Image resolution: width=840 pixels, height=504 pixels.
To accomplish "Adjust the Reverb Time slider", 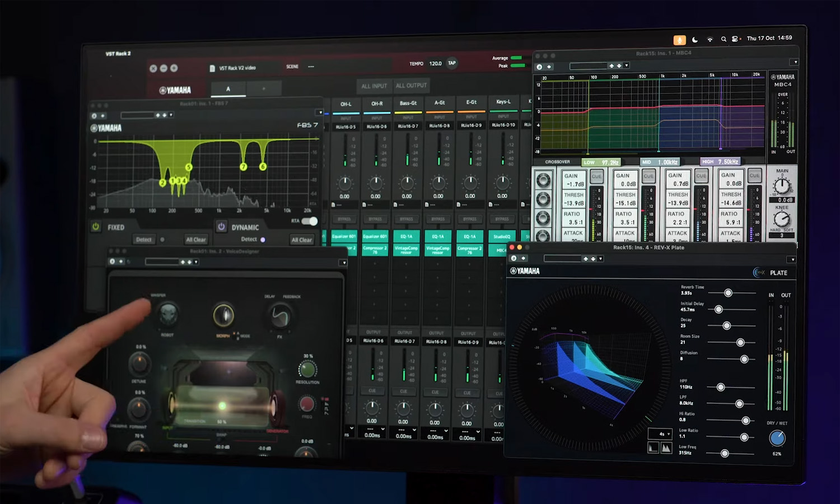I will click(x=731, y=293).
